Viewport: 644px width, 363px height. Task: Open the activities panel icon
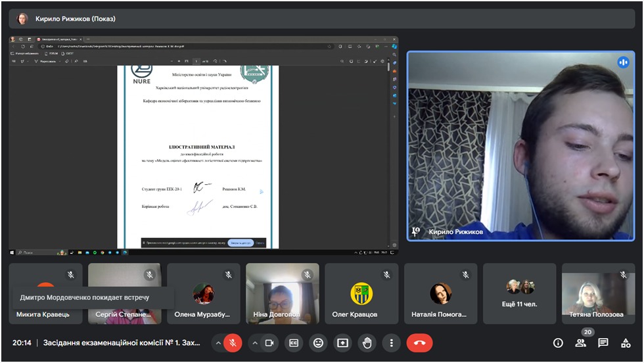pos(626,343)
